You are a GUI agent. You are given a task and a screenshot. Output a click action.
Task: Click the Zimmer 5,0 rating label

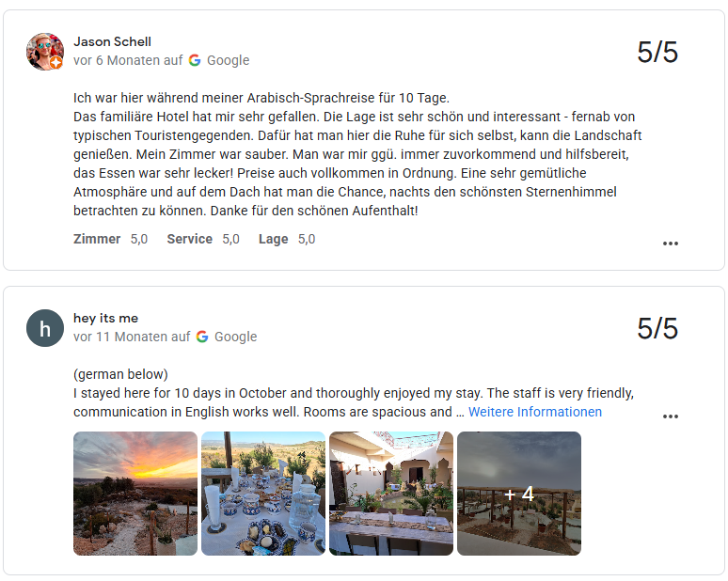(110, 239)
